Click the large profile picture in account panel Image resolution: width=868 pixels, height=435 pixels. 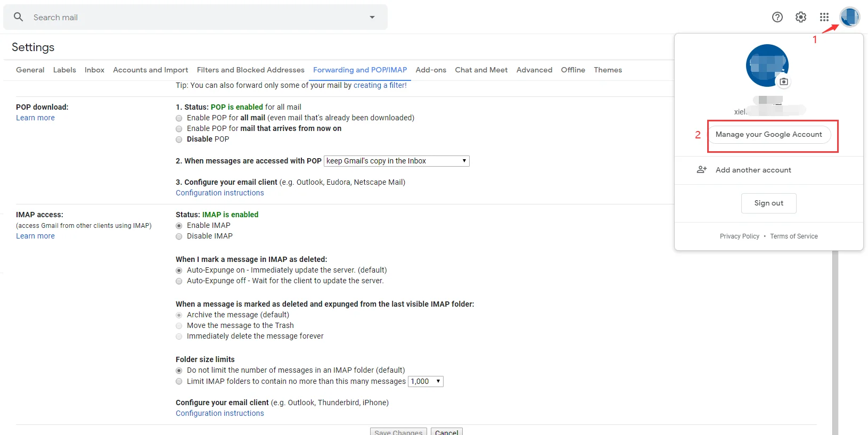point(767,65)
